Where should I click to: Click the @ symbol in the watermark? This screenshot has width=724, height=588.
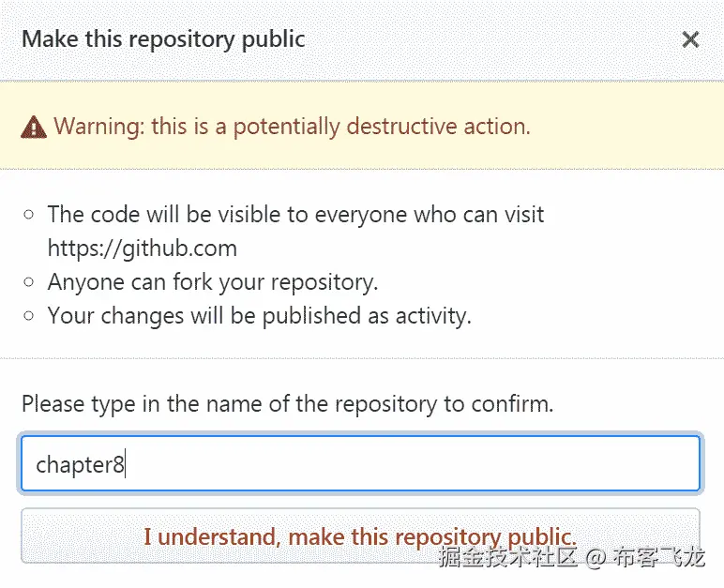pyautogui.click(x=595, y=558)
